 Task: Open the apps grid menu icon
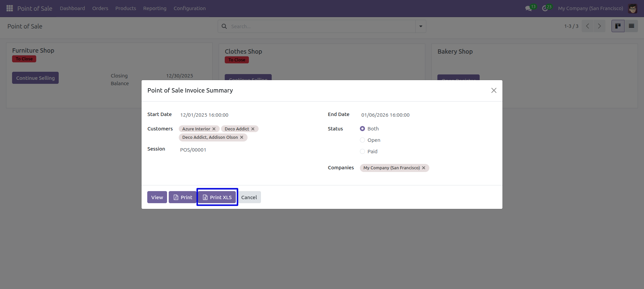pyautogui.click(x=10, y=8)
